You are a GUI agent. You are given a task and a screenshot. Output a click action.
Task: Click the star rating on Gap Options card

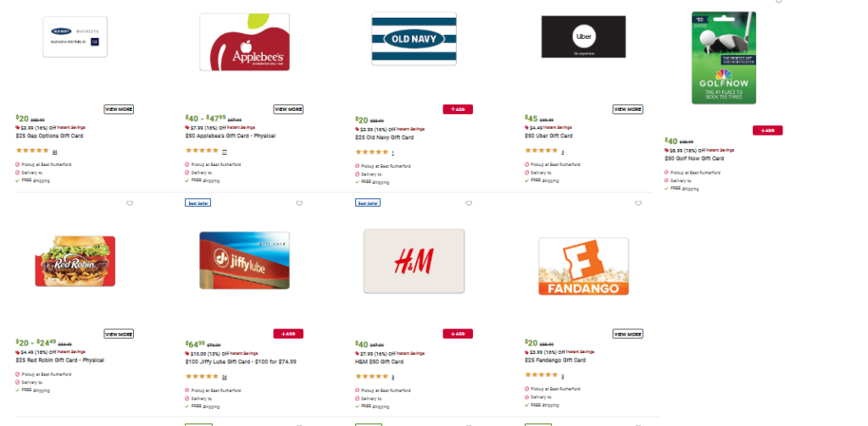tap(32, 152)
